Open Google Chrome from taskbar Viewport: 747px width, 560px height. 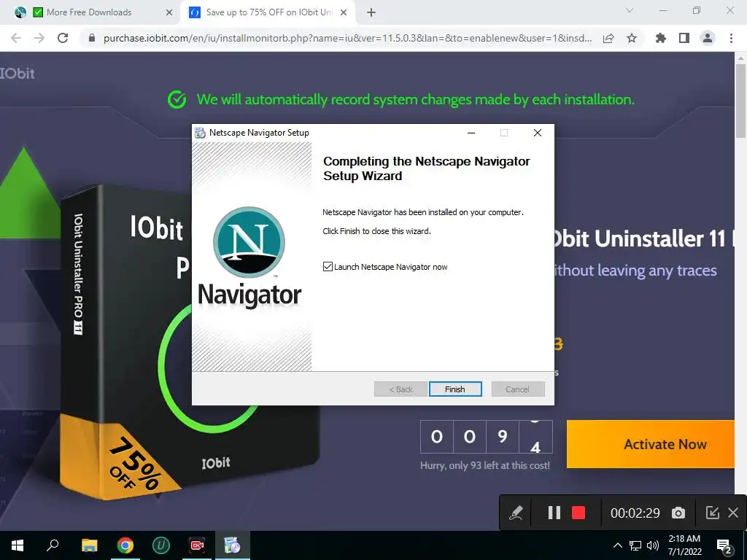point(125,545)
